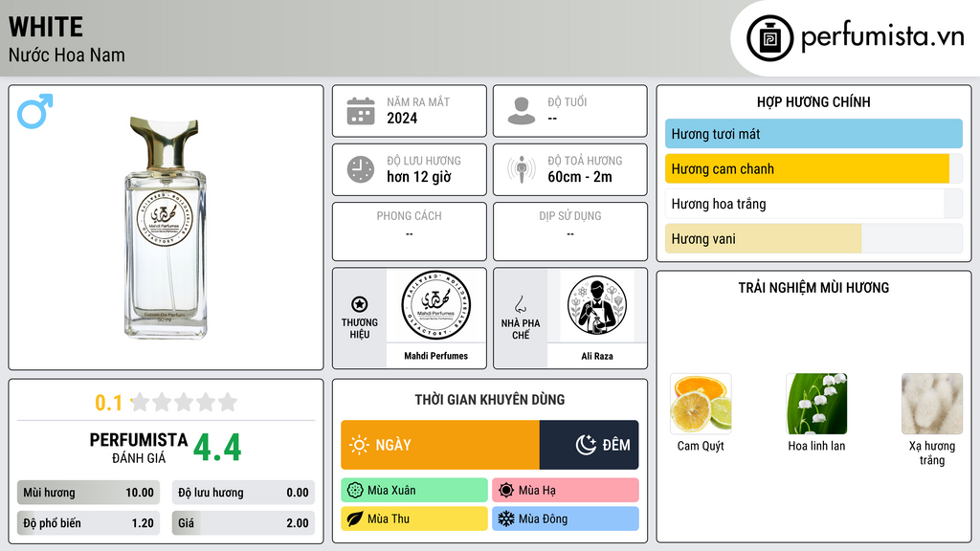Click the Hương cam chanh accord bar

pos(813,168)
